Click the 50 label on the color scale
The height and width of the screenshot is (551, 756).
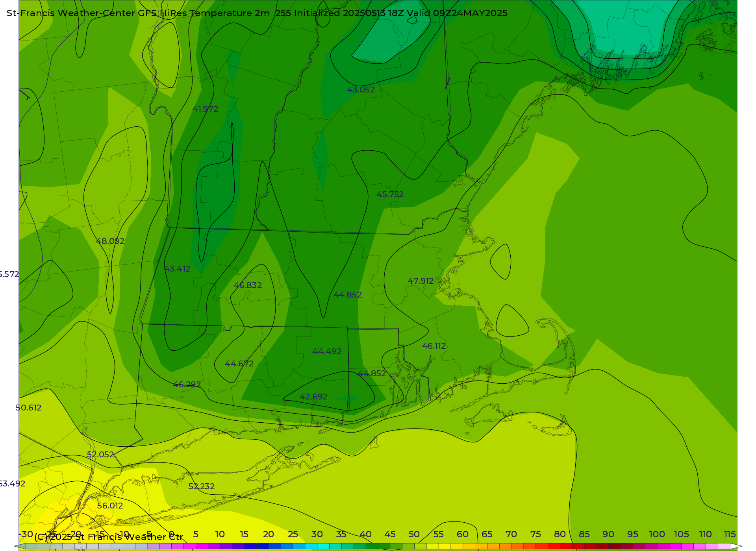pyautogui.click(x=414, y=534)
